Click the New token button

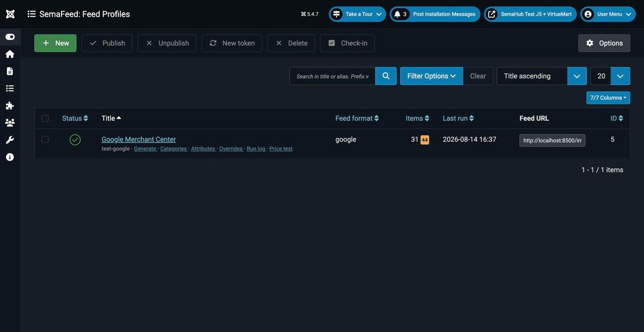coord(232,43)
